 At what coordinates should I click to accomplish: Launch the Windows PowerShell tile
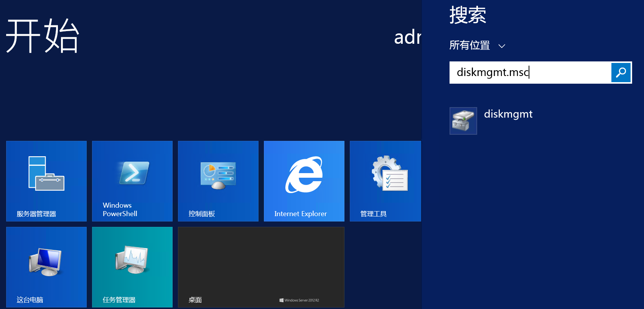click(132, 181)
